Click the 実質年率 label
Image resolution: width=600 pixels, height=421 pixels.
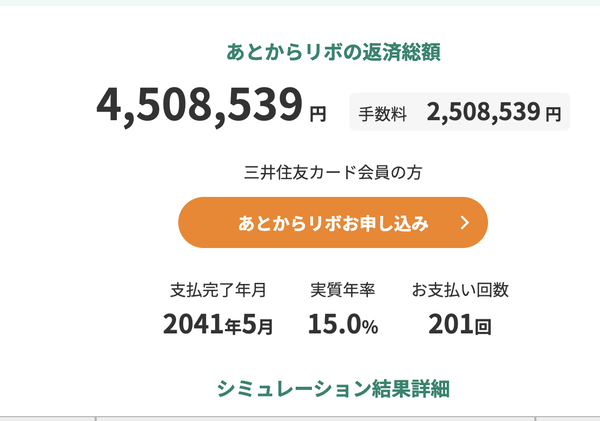click(x=343, y=290)
